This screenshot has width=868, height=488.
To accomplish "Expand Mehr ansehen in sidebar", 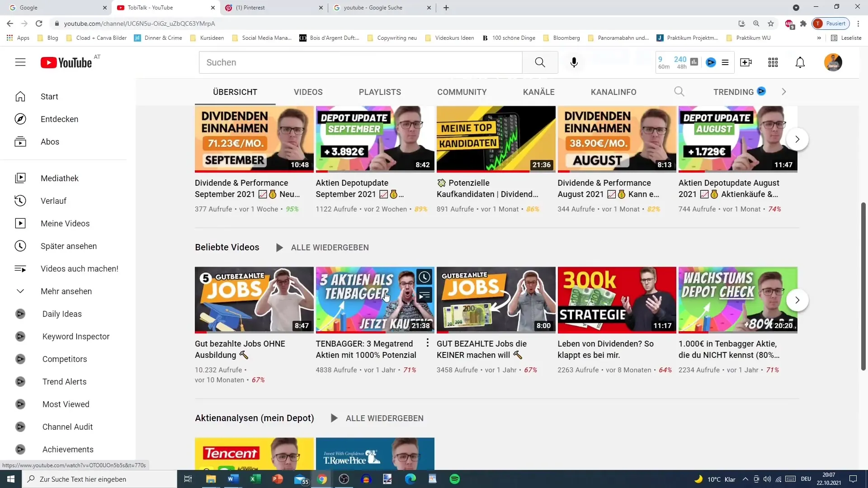I will (66, 291).
